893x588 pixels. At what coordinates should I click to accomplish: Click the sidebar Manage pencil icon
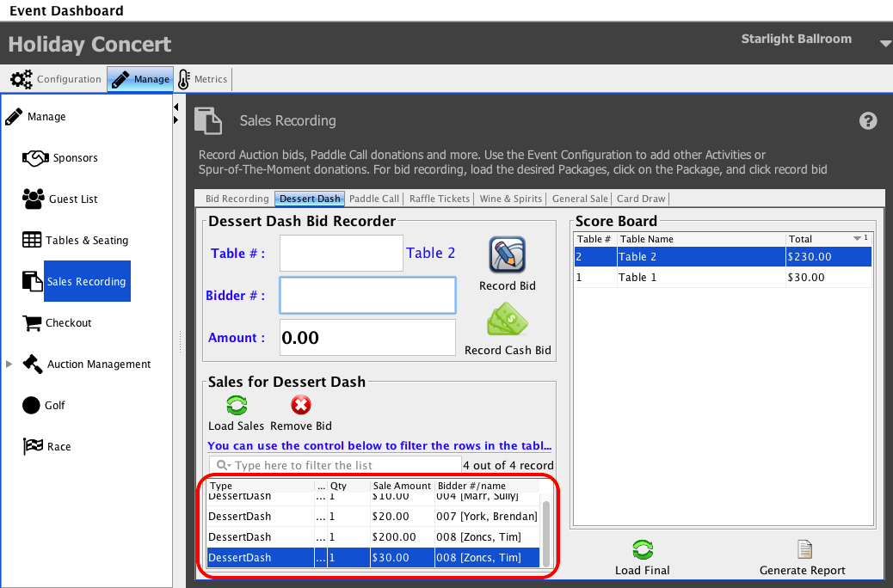(14, 117)
